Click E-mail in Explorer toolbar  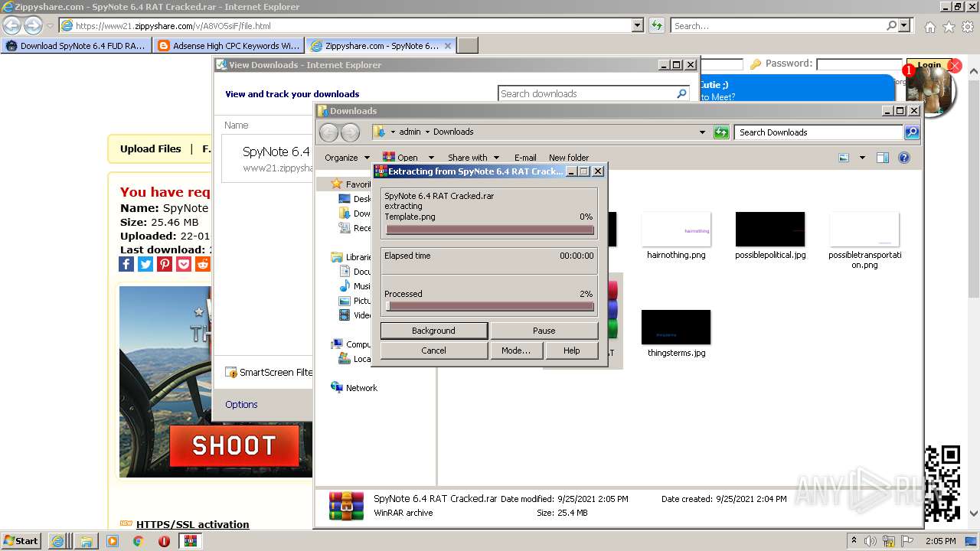pos(525,158)
